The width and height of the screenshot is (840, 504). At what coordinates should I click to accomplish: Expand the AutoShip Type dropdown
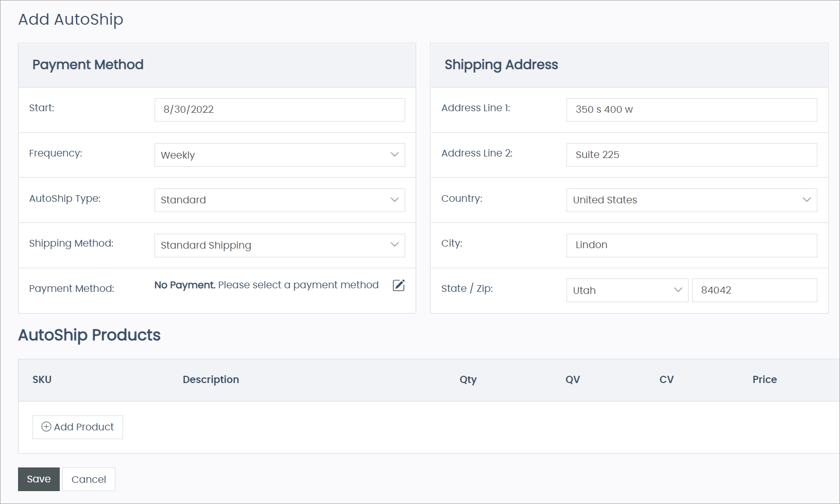click(279, 200)
